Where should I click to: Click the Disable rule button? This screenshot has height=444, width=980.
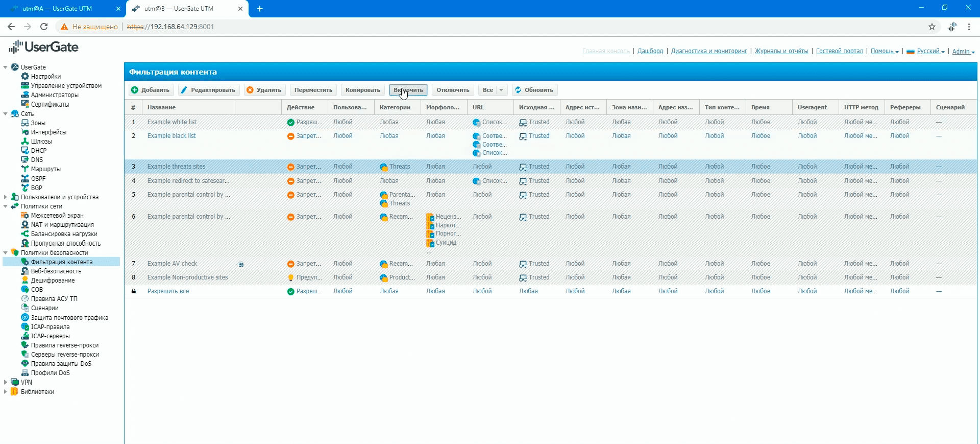(453, 90)
